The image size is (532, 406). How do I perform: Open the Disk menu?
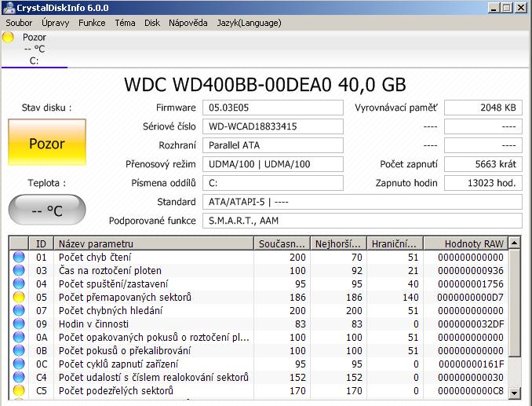[152, 23]
